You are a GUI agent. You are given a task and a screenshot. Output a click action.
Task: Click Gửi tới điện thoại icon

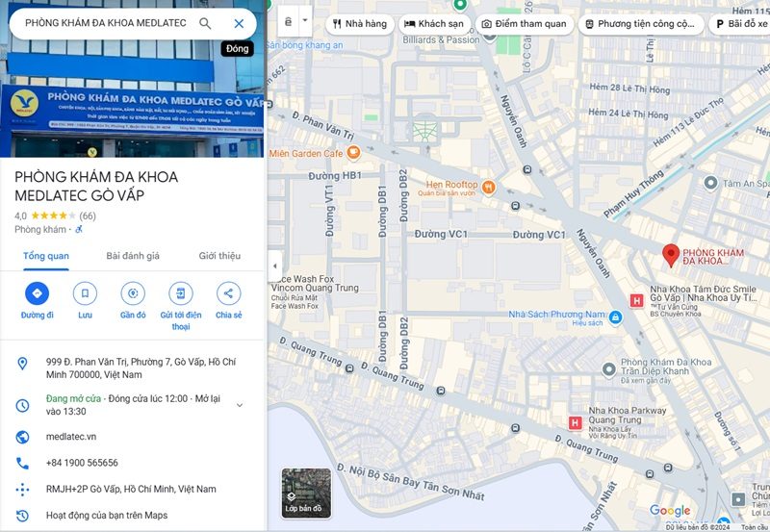pos(181,293)
